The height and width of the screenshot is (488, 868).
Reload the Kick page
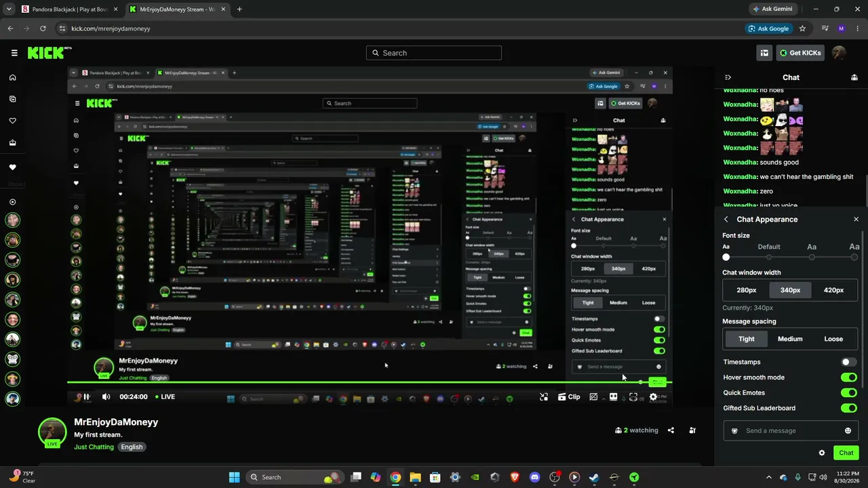(x=43, y=28)
